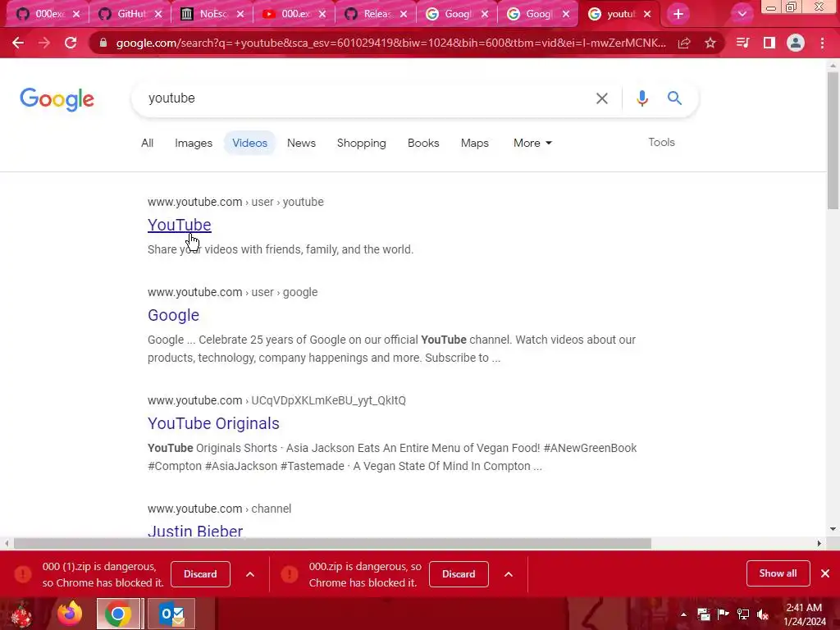Select the Maps search filter
This screenshot has width=840, height=630.
pyautogui.click(x=475, y=143)
